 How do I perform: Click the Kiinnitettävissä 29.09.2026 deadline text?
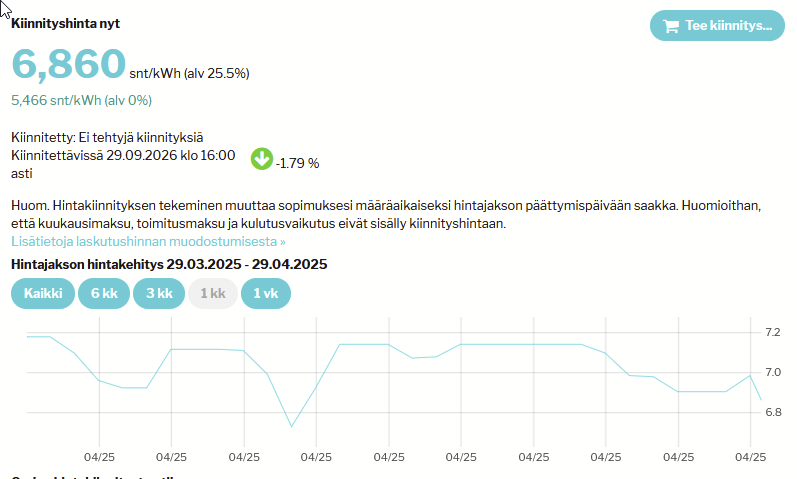(x=123, y=155)
